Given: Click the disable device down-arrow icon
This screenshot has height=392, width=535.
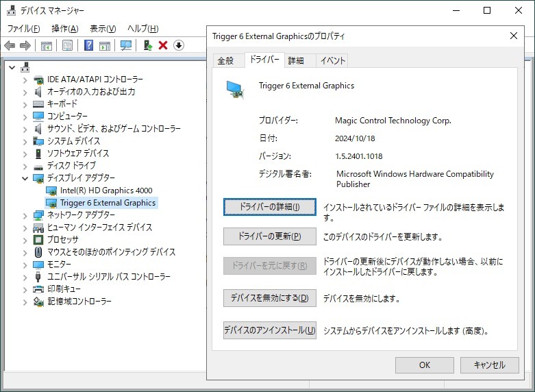Looking at the screenshot, I should pyautogui.click(x=179, y=45).
